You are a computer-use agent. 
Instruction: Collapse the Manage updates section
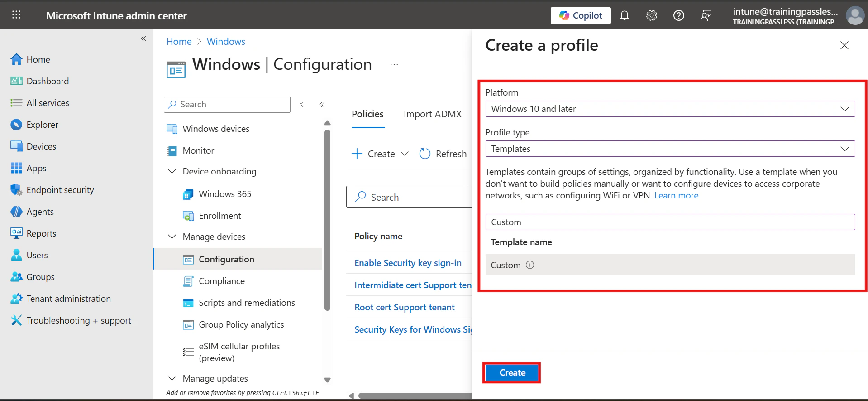pyautogui.click(x=172, y=378)
